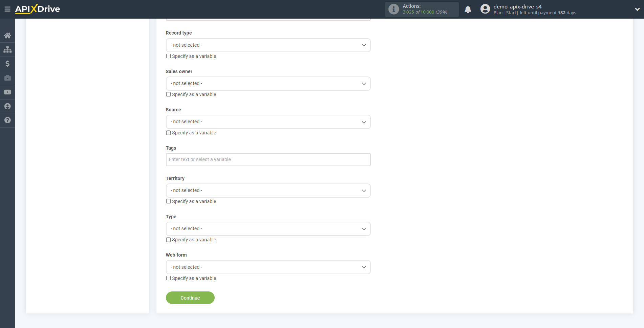The width and height of the screenshot is (644, 328).
Task: Open the Web form dropdown
Action: click(268, 267)
